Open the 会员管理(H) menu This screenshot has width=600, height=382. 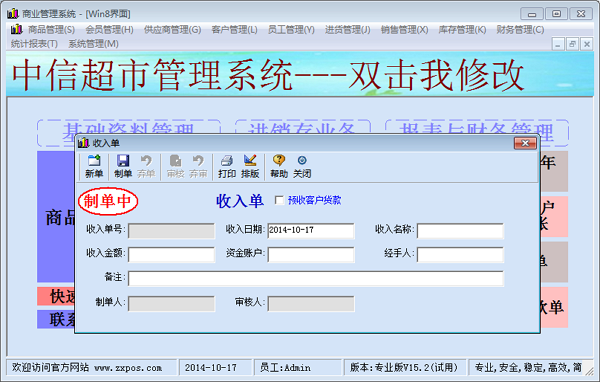point(109,29)
